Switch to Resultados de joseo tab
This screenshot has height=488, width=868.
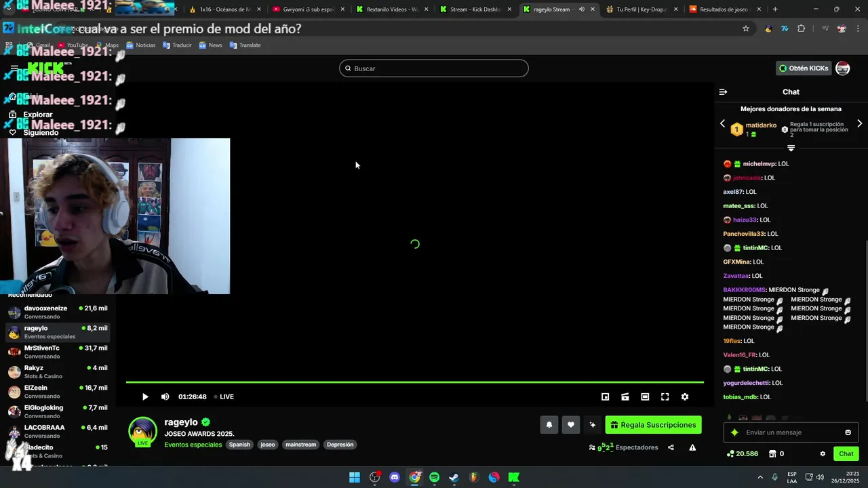pos(726,9)
